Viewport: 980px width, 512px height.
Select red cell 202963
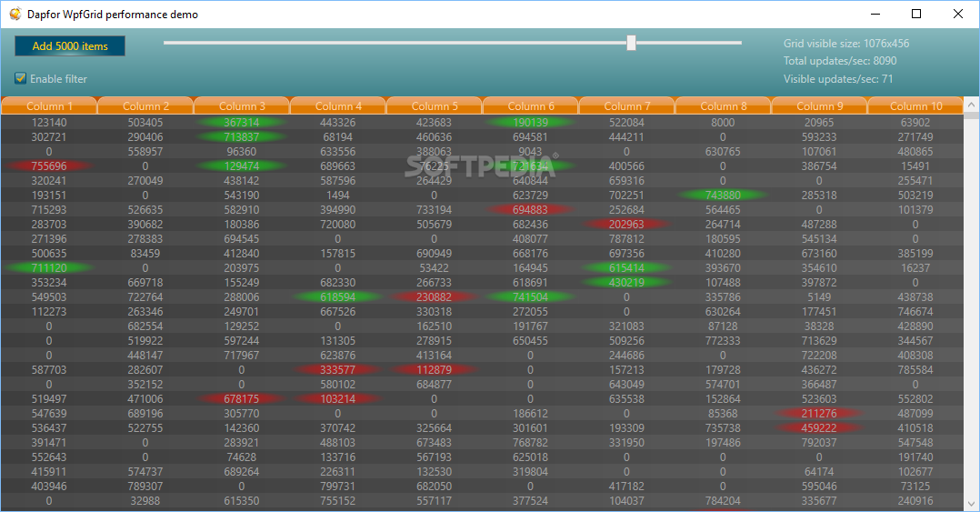627,225
